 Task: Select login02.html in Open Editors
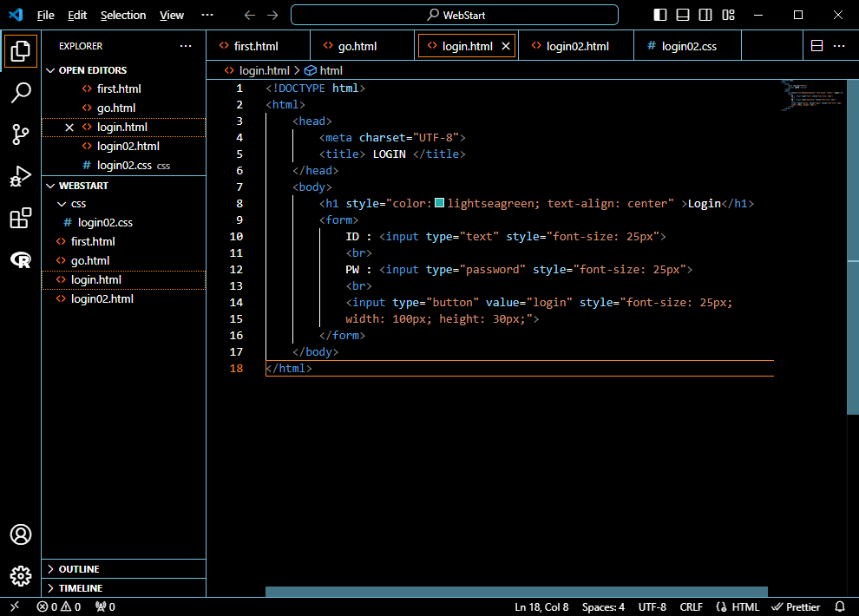(123, 147)
